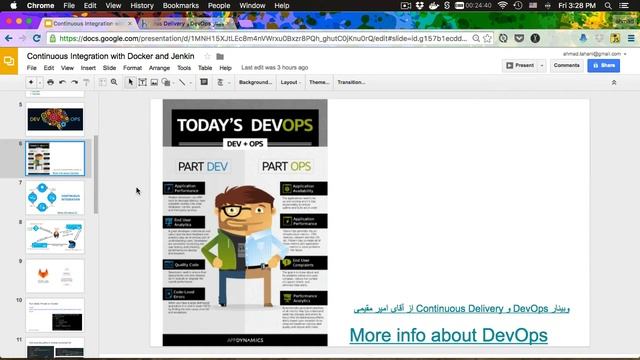This screenshot has height=360, width=640.
Task: Click the Docker whale menu bar icon
Action: tap(433, 6)
